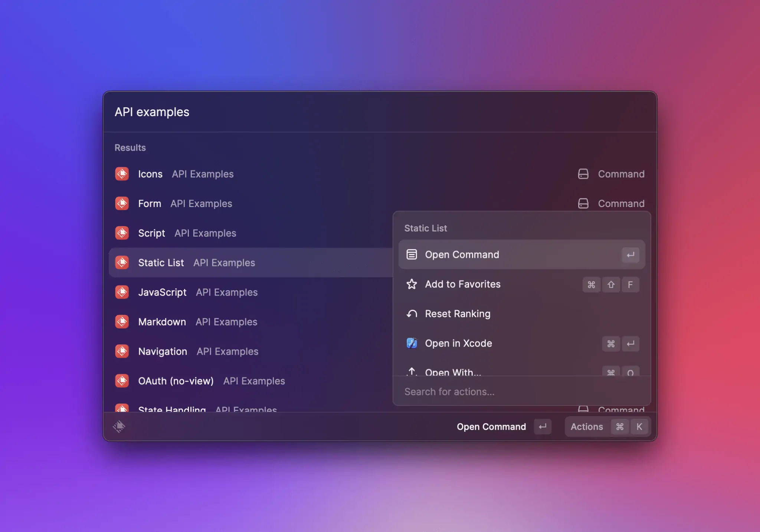Choose Open Command from the action panel

click(462, 254)
